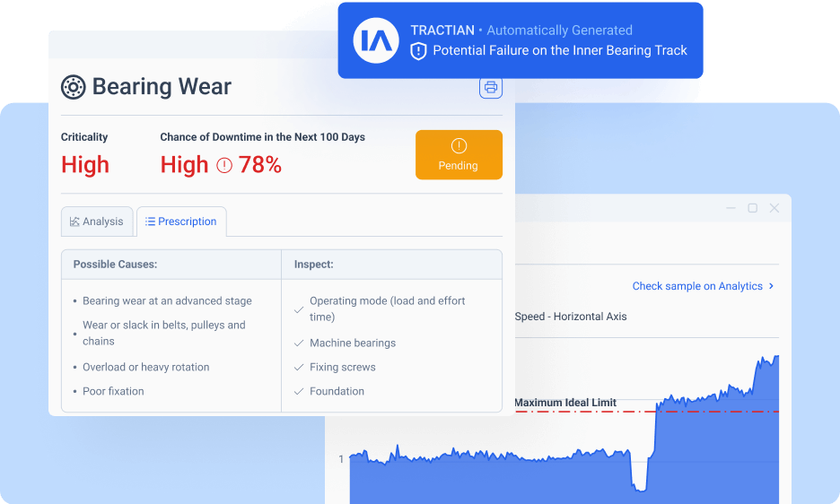Open Check sample on Analytics link
This screenshot has height=504, width=840.
point(696,286)
